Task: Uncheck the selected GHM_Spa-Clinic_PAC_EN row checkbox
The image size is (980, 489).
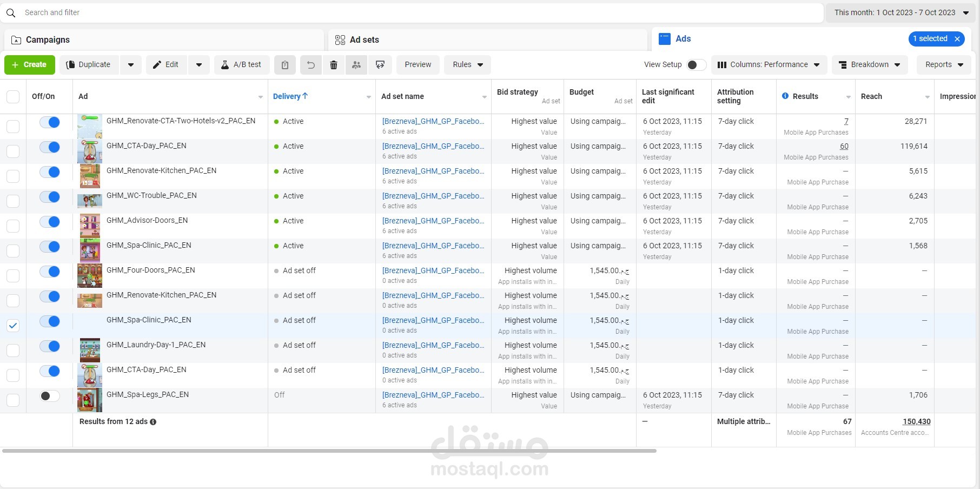Action: [13, 325]
